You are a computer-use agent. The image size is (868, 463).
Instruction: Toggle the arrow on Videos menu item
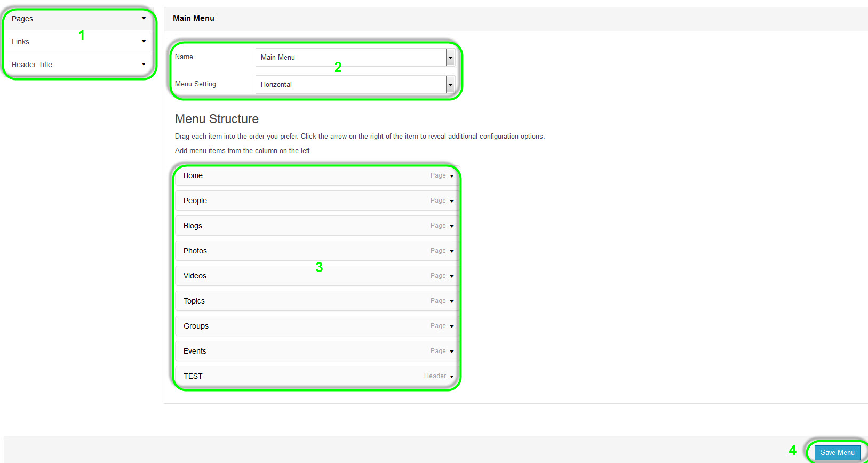[452, 276]
